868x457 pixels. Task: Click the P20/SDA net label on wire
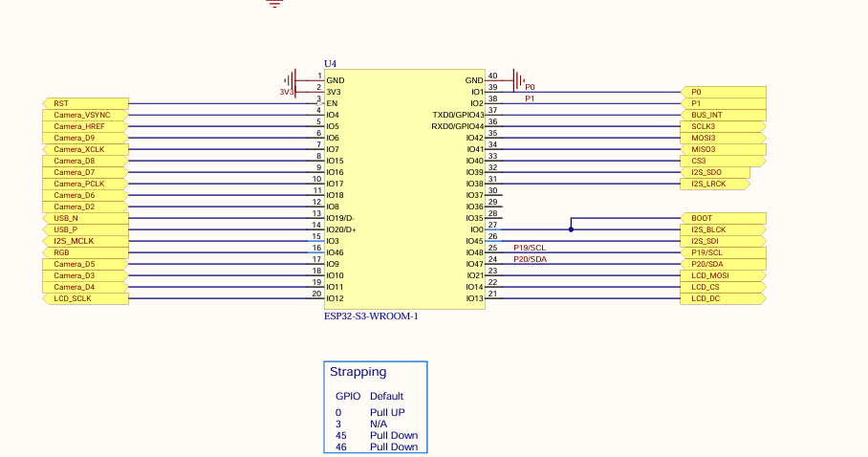coord(531,259)
